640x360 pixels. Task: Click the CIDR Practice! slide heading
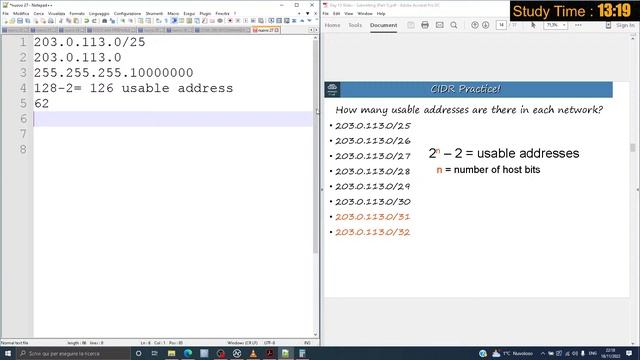click(465, 89)
